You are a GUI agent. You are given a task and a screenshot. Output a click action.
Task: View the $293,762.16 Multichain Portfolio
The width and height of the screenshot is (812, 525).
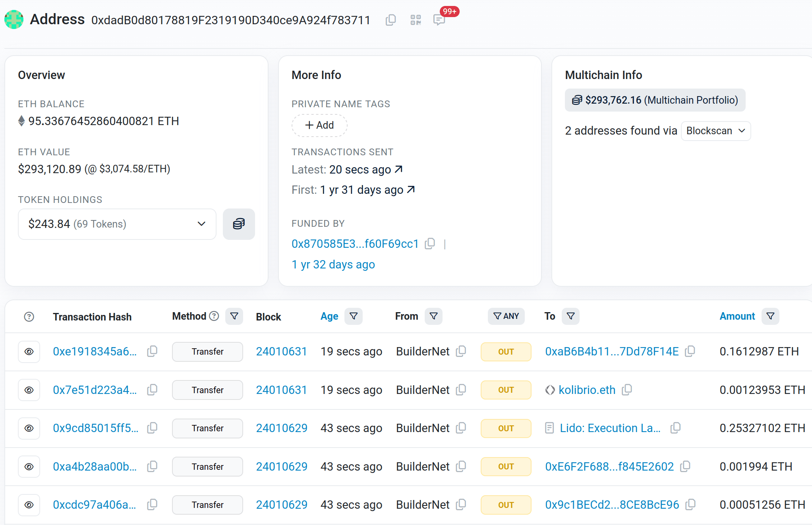655,100
